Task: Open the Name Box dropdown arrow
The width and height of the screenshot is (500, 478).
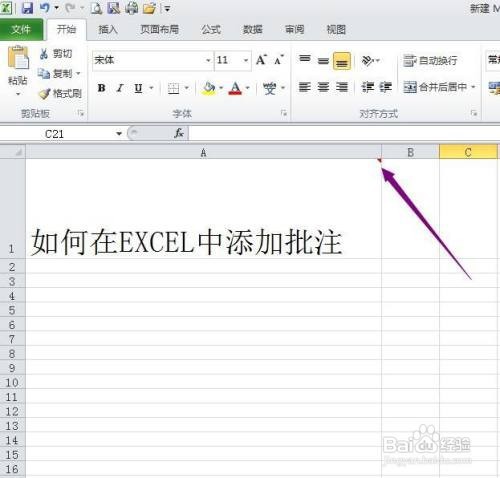Action: 119,134
